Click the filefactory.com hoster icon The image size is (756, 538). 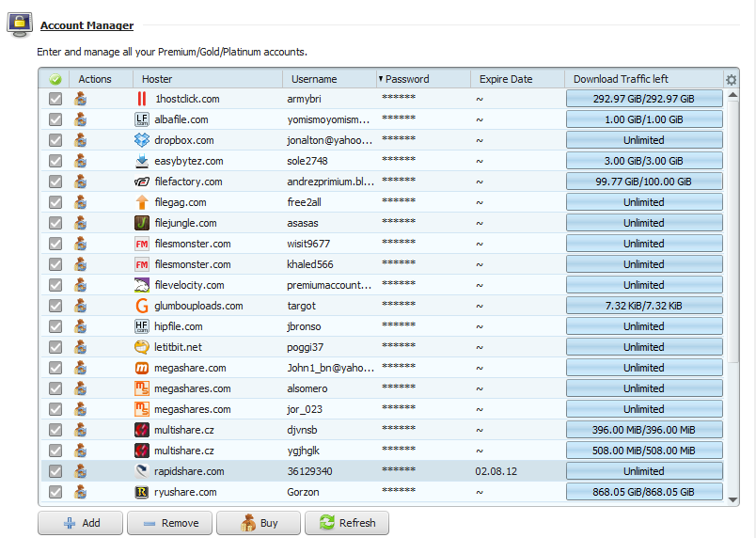[x=142, y=182]
